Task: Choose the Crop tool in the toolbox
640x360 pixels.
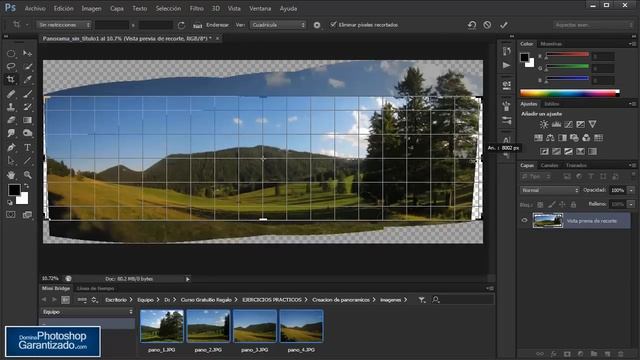Action: (11, 80)
